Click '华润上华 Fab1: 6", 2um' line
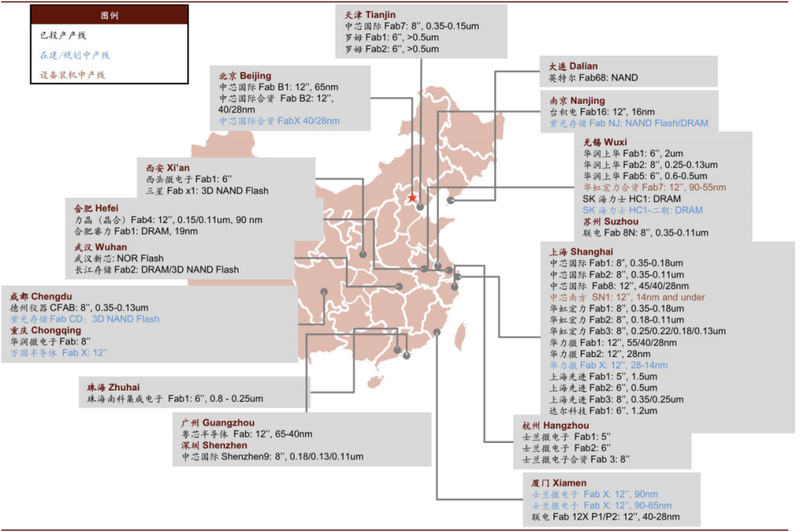The height and width of the screenshot is (532, 800). click(633, 153)
